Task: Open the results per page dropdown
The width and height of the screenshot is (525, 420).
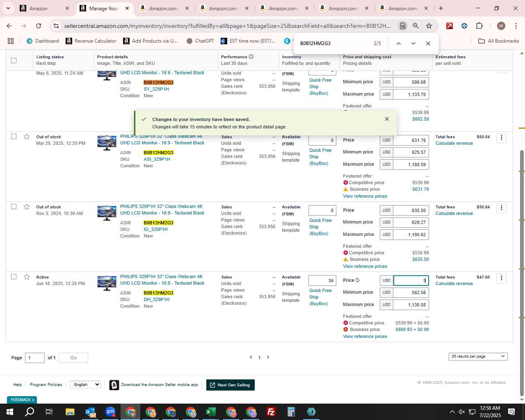Action: coord(478,356)
